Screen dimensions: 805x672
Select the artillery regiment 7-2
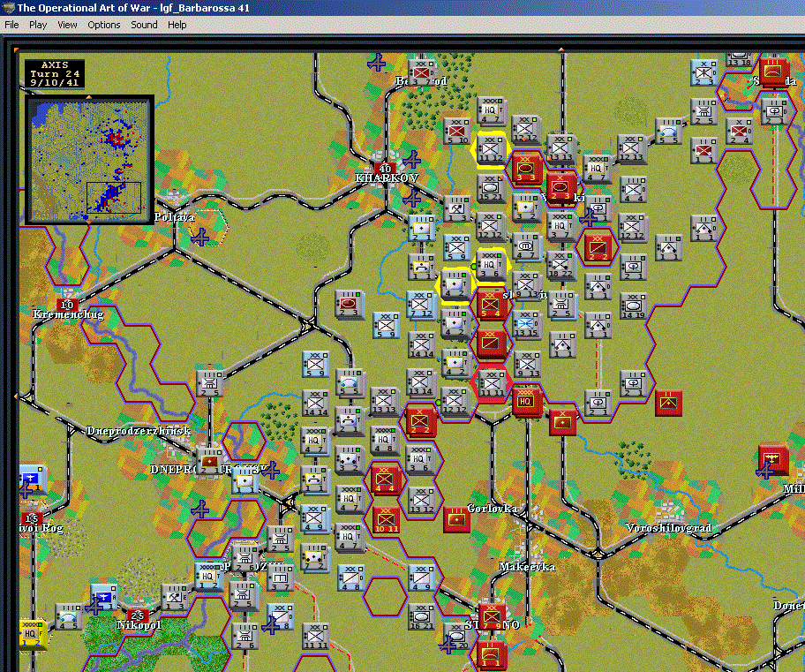(315, 557)
